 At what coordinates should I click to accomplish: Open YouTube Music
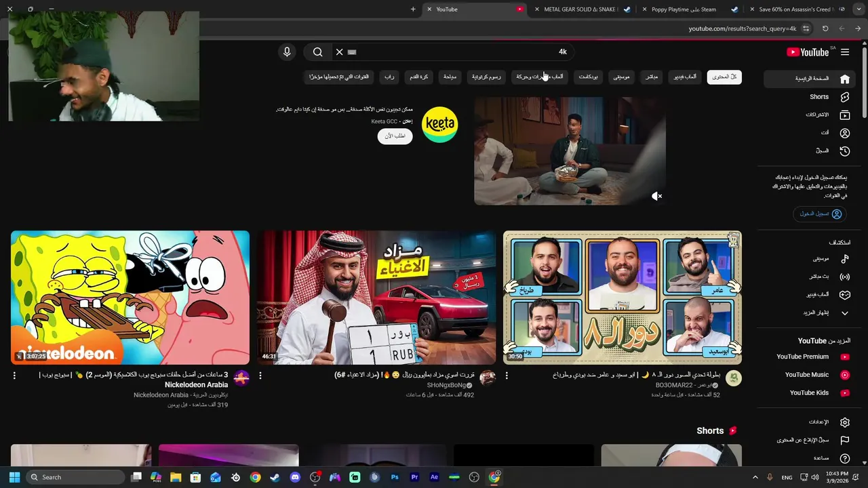pos(808,375)
